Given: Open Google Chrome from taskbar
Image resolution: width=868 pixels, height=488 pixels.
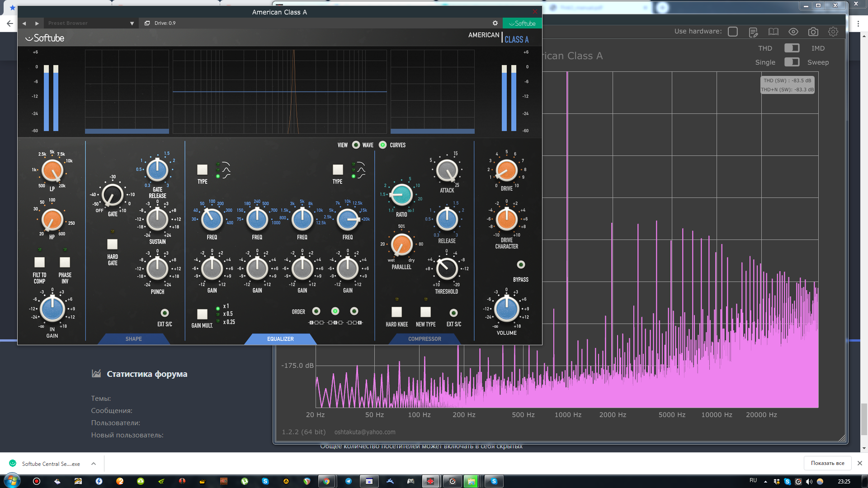Looking at the screenshot, I should coord(326,481).
